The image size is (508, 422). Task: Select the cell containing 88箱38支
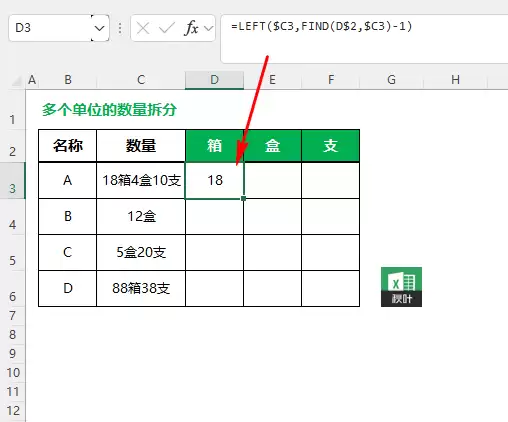pos(141,288)
